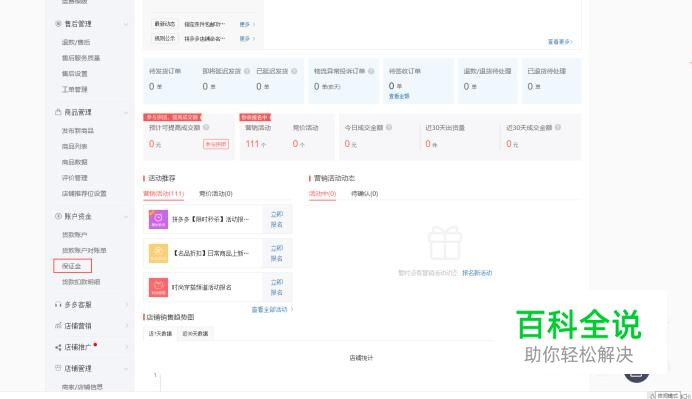The image size is (692, 399).
Task: Click 立即报名 for 名品折扣 activity
Action: point(277,253)
